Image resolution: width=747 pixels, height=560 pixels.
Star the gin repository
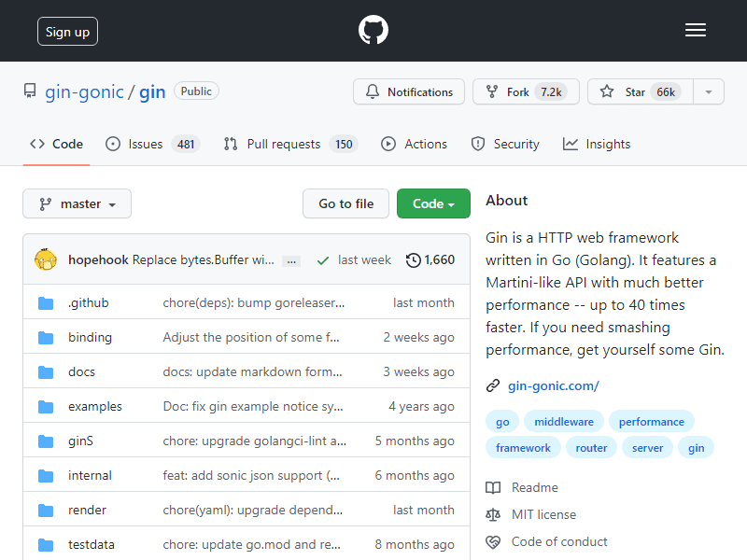pos(641,91)
